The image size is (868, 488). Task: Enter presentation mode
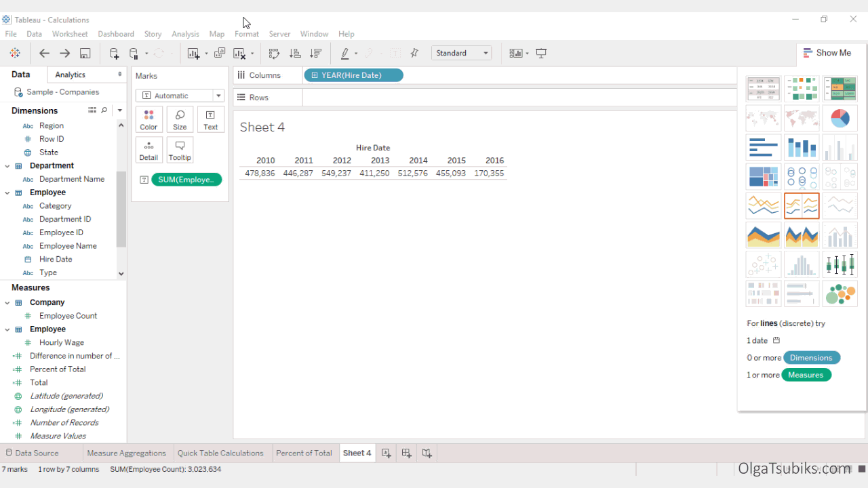point(541,53)
